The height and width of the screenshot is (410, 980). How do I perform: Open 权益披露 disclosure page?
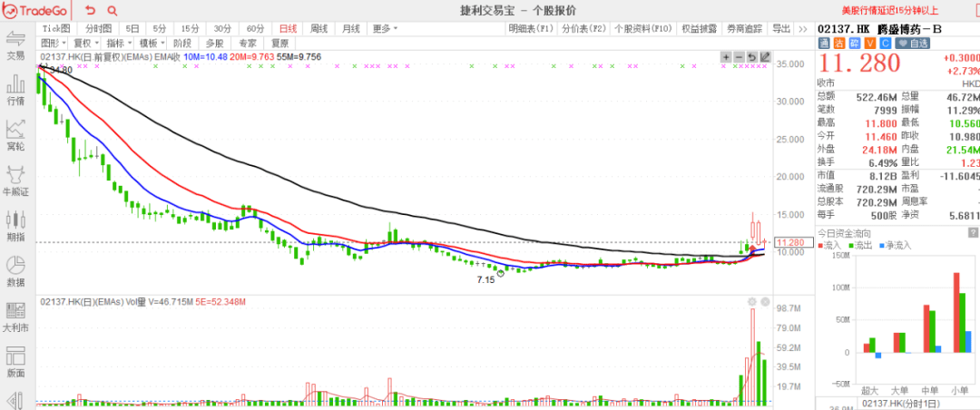click(x=699, y=29)
